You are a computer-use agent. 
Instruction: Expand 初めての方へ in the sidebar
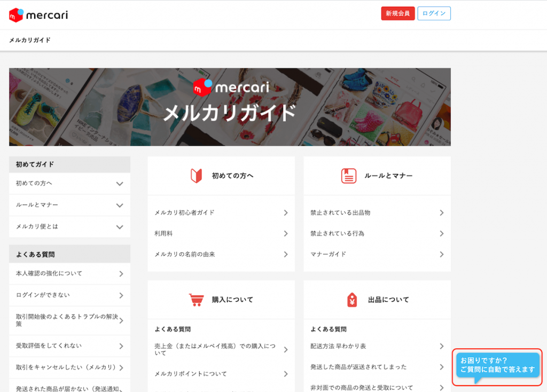(70, 183)
